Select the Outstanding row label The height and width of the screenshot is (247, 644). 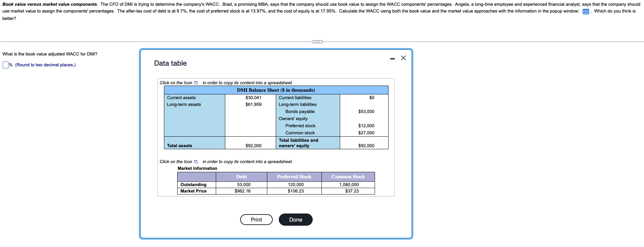click(193, 185)
